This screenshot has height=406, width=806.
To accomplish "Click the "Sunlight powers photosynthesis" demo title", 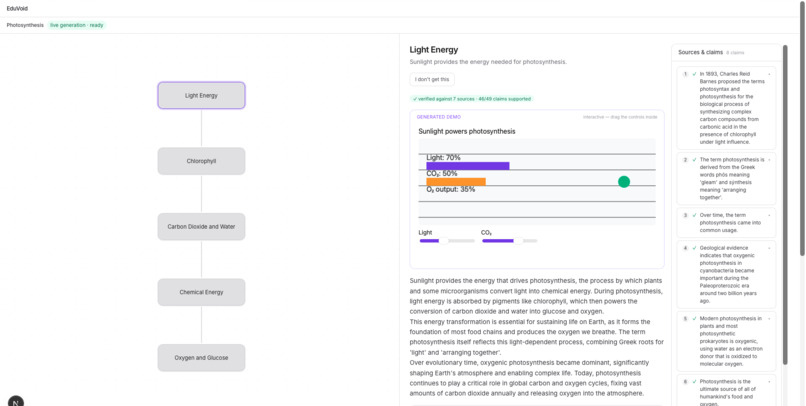I will point(467,132).
